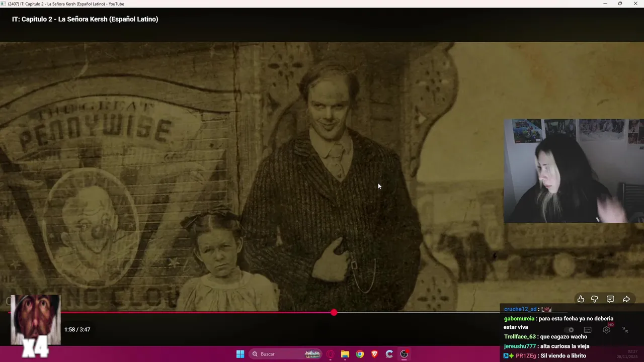This screenshot has width=644, height=362.
Task: Dislike the video with the thumbs-down icon
Action: point(594,299)
